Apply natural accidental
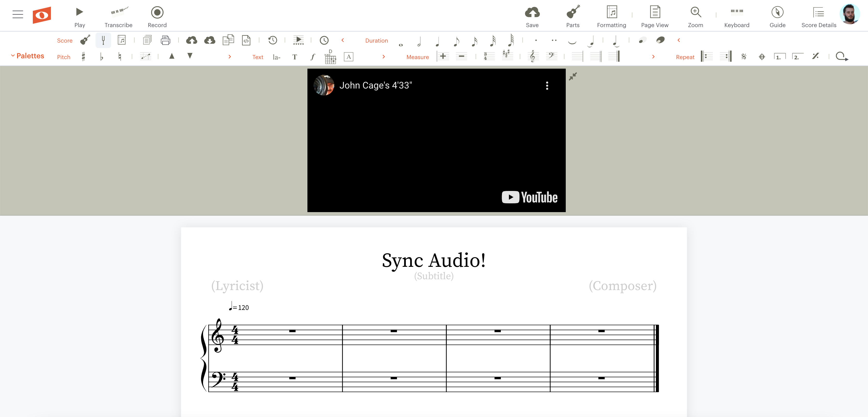The height and width of the screenshot is (417, 868). pos(120,57)
